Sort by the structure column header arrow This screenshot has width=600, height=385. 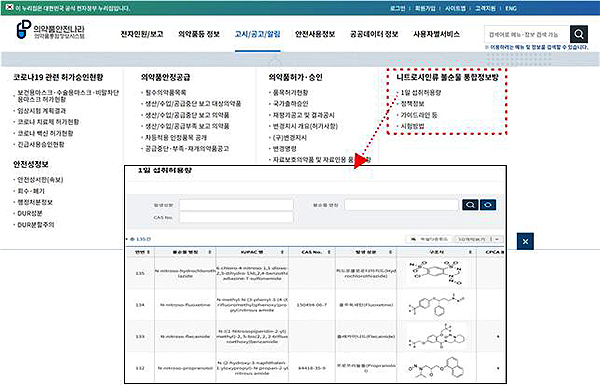(x=470, y=252)
